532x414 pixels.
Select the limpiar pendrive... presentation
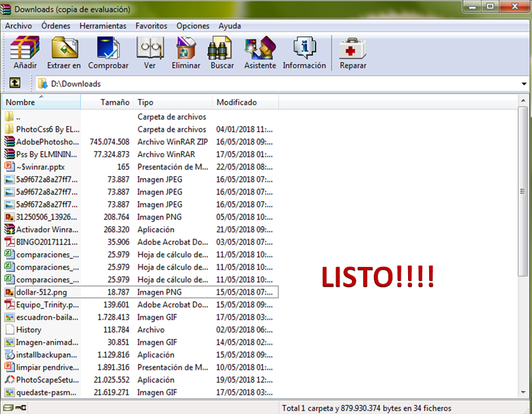tap(140, 367)
